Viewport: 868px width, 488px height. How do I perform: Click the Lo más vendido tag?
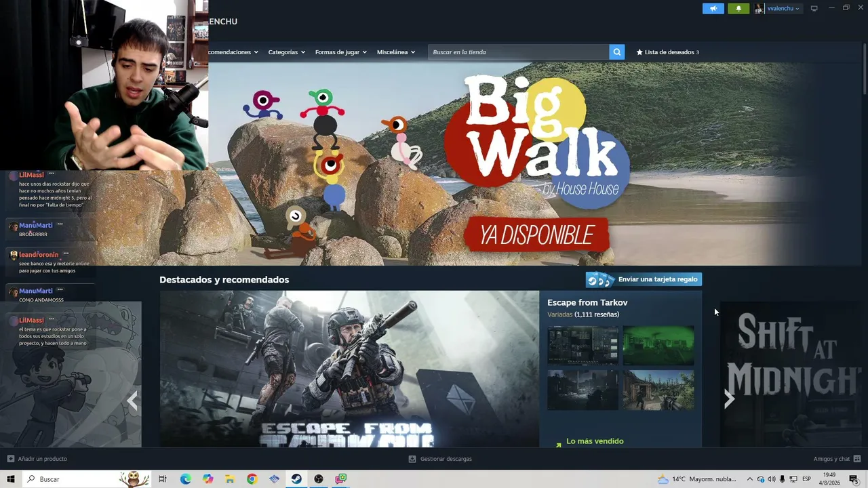point(595,441)
